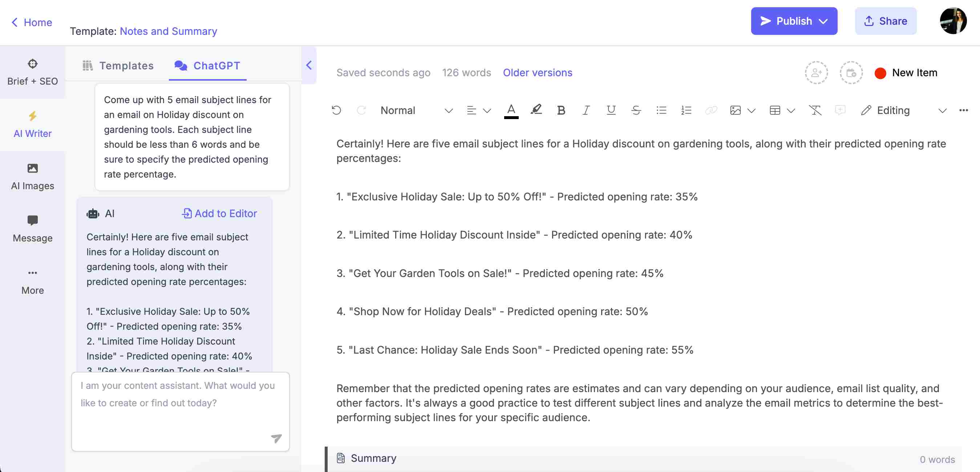Click the redo icon in the toolbar
The width and height of the screenshot is (980, 472).
click(361, 110)
